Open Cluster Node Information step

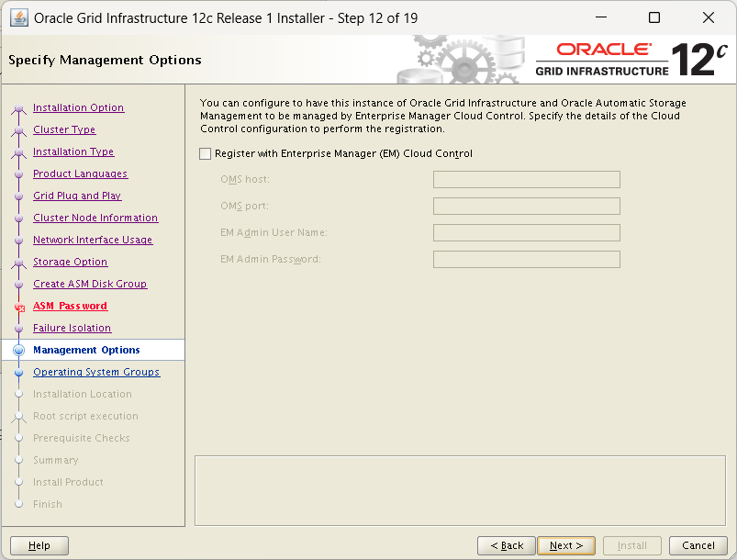click(x=95, y=218)
